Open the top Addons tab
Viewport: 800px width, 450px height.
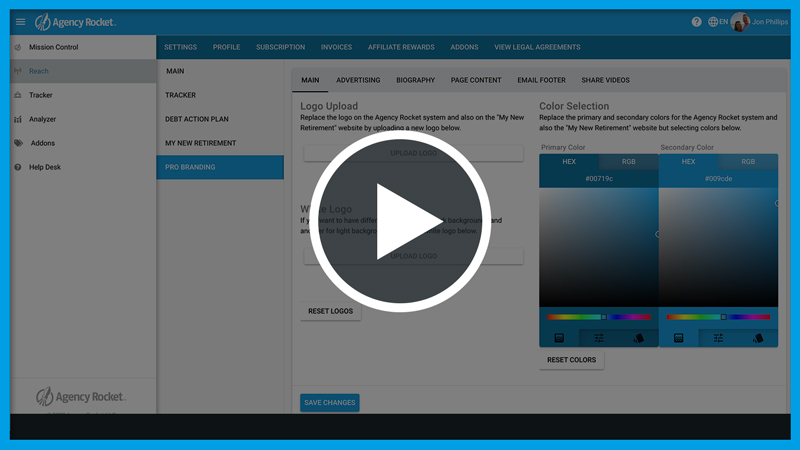[x=464, y=47]
